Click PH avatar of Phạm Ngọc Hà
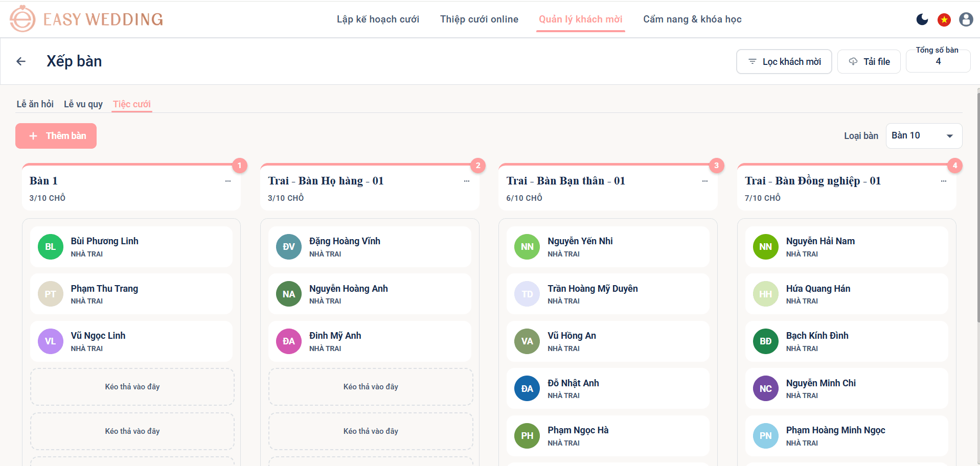Viewport: 980px width, 466px height. click(527, 436)
